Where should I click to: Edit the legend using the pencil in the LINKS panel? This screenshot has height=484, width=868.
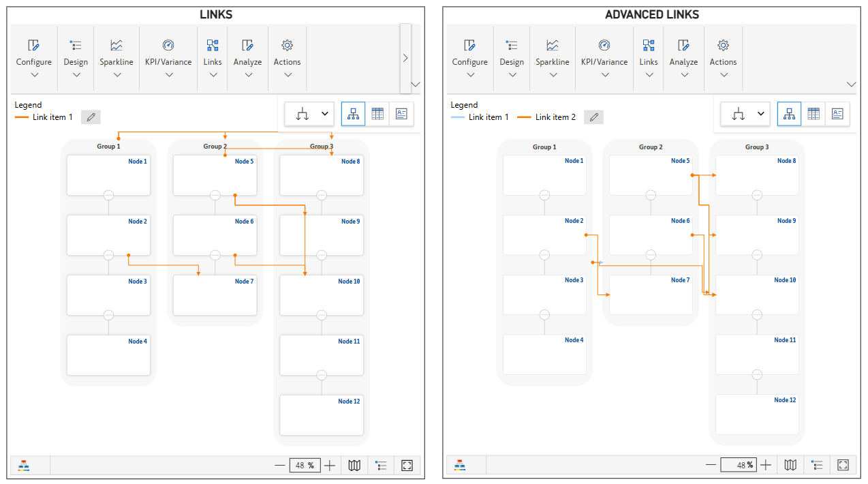91,117
